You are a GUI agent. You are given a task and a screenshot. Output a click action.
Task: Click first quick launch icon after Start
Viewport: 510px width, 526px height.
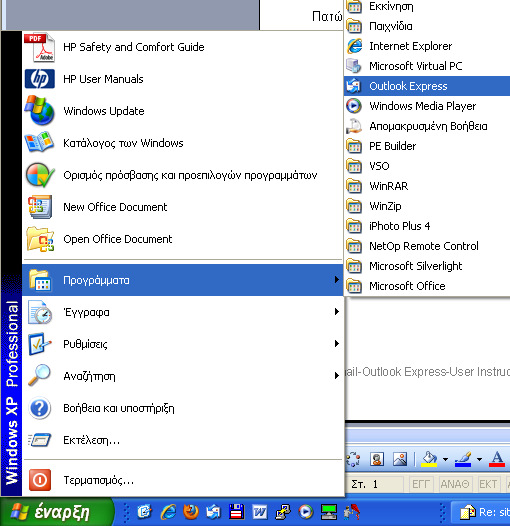pyautogui.click(x=145, y=512)
